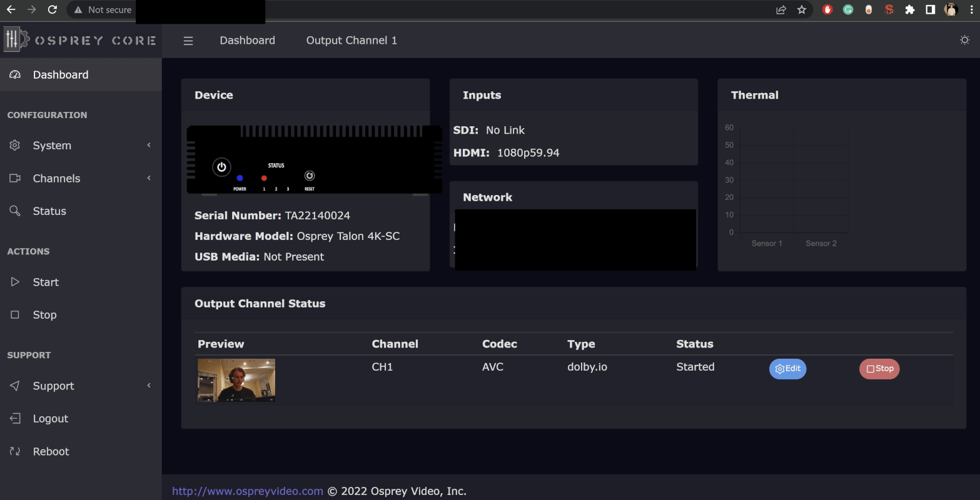Expand the System configuration submenu
980x500 pixels.
pos(149,145)
